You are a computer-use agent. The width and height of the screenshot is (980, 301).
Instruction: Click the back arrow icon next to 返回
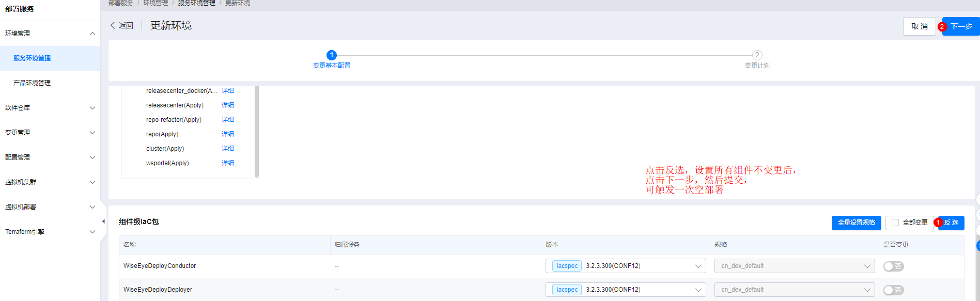click(x=113, y=25)
